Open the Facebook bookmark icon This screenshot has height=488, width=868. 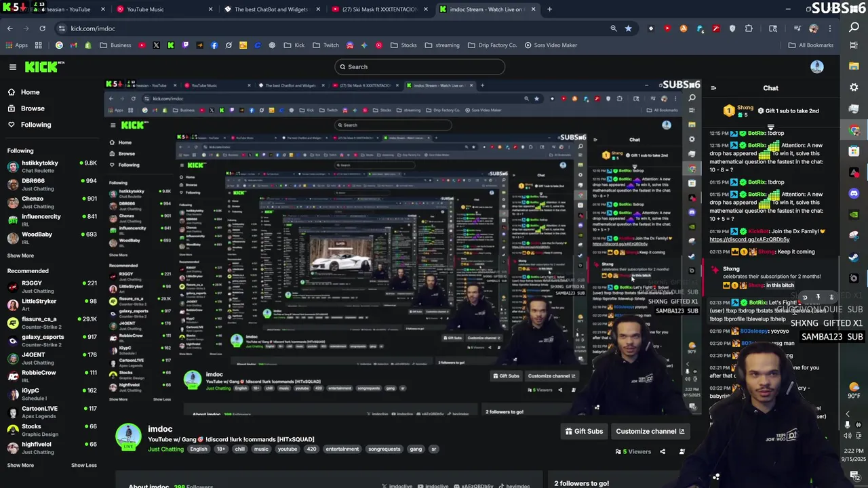(x=214, y=45)
